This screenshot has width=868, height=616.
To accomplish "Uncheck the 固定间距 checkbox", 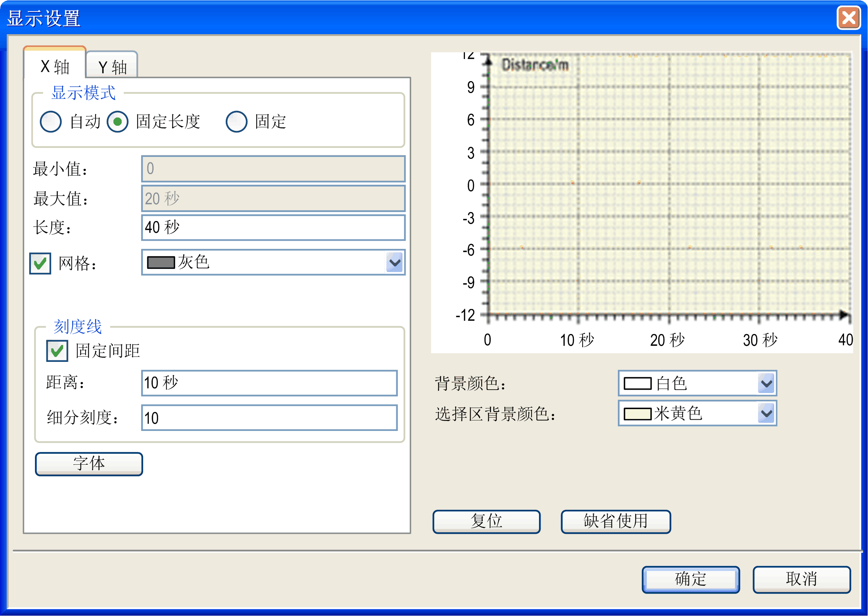I will click(57, 351).
